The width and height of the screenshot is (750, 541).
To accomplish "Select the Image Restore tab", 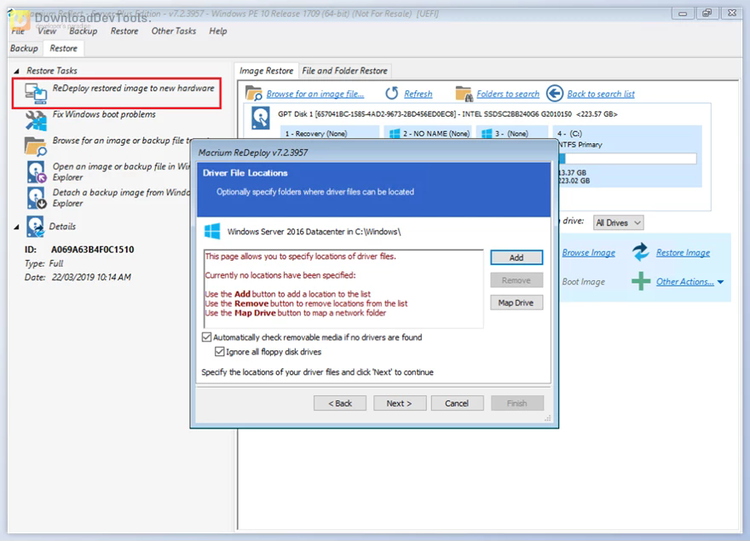I will click(x=266, y=71).
